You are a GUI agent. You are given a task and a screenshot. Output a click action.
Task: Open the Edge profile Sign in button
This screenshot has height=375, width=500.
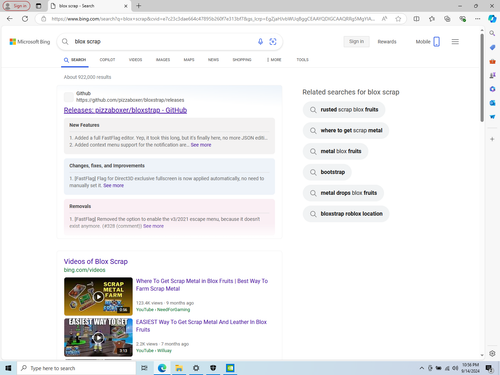tap(16, 6)
